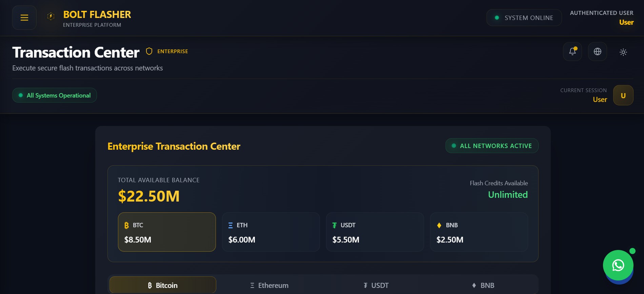Screen dimensions: 644x294
Task: Open the hamburger menu
Action: pos(24,17)
